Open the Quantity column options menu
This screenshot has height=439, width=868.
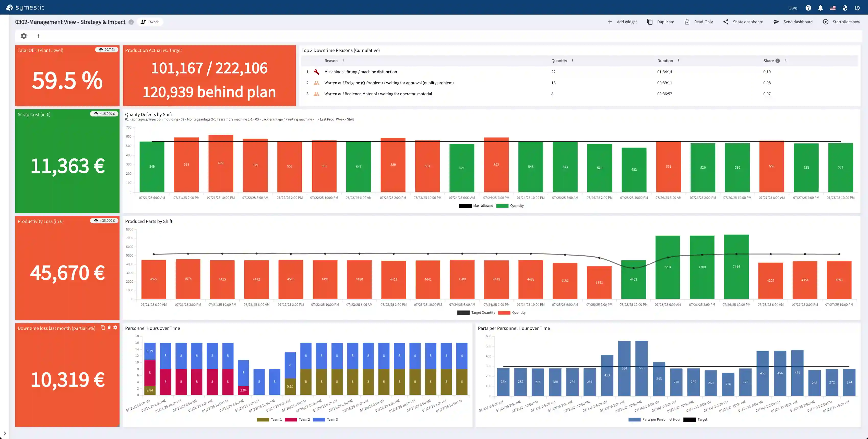pos(573,61)
